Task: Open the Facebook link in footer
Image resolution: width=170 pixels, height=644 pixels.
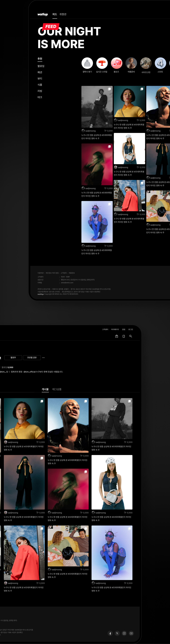Action: [110, 633]
